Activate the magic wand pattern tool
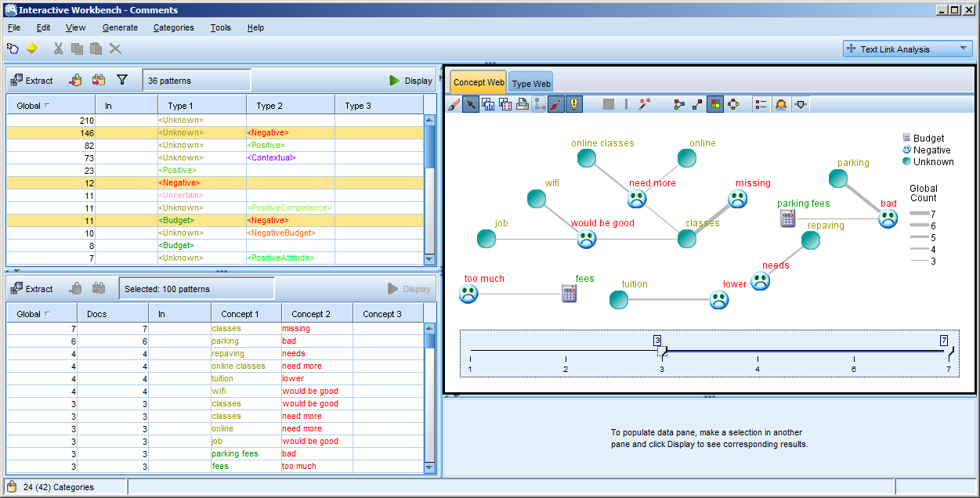The height and width of the screenshot is (498, 980). point(642,103)
